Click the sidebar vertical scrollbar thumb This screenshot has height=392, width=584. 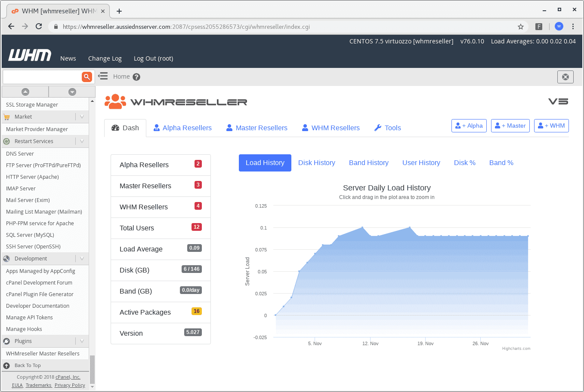click(x=92, y=369)
